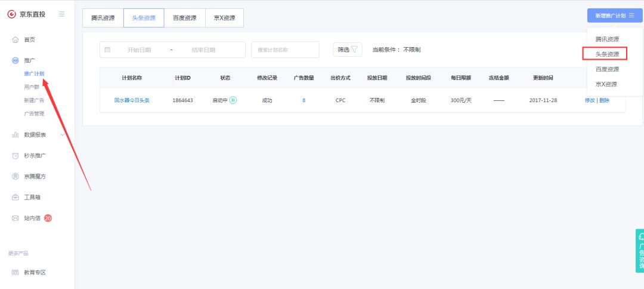Screen dimensions: 644x289
Task: Switch to 头条资源 tab
Action: 144,18
